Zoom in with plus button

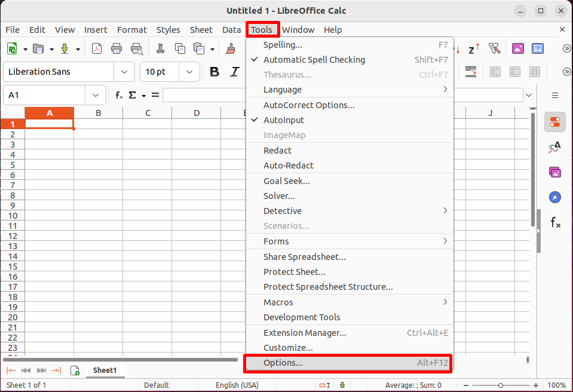536,385
